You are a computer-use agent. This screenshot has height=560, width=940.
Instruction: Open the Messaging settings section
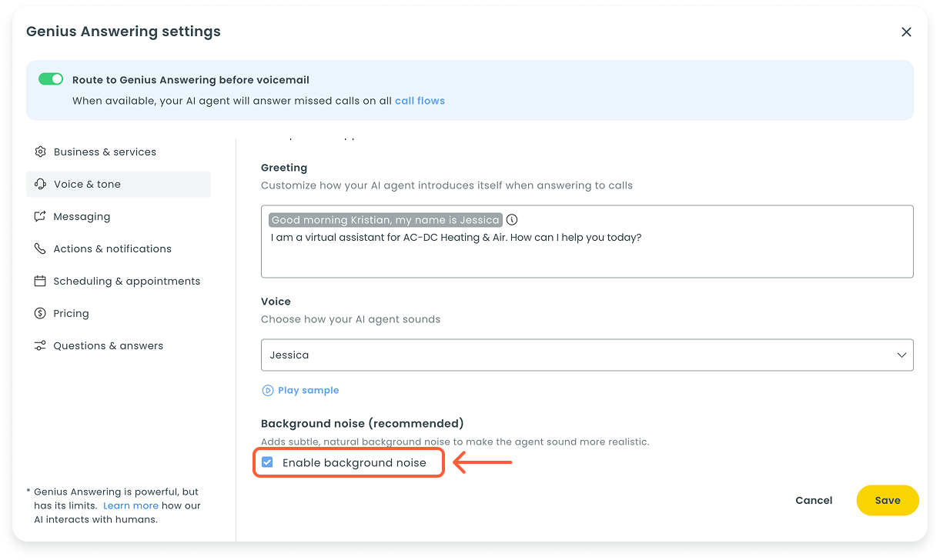coord(82,216)
